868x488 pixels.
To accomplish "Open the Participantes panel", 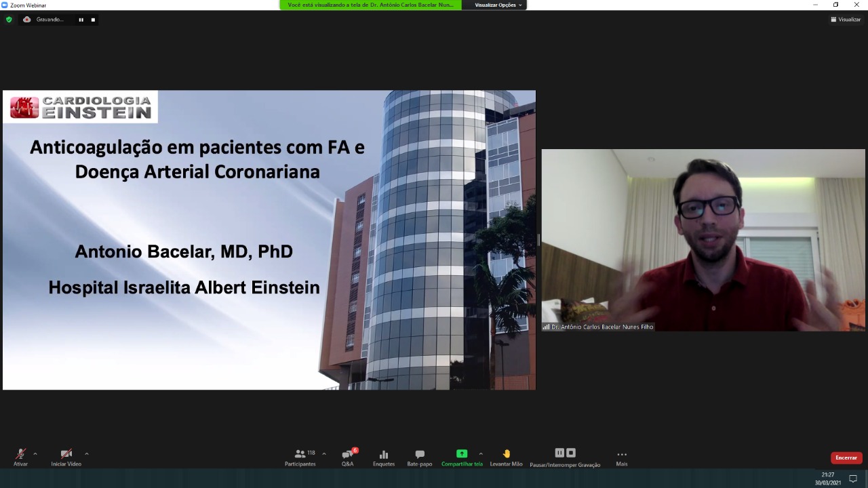I will [x=300, y=457].
